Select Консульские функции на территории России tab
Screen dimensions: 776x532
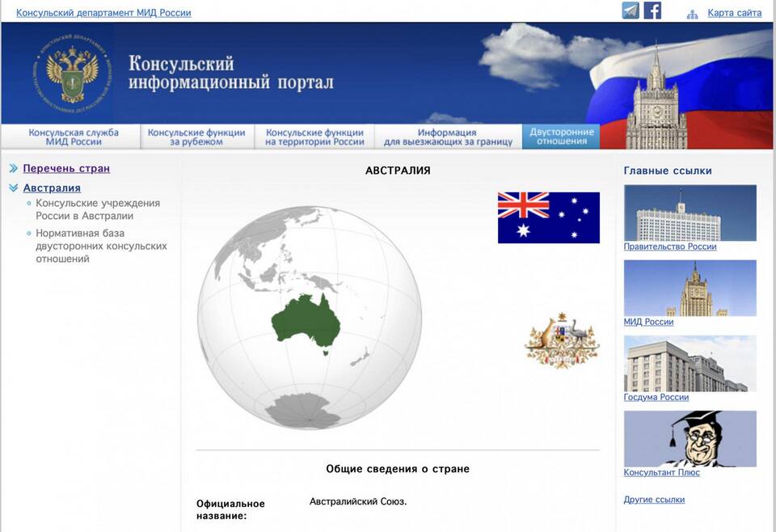314,137
